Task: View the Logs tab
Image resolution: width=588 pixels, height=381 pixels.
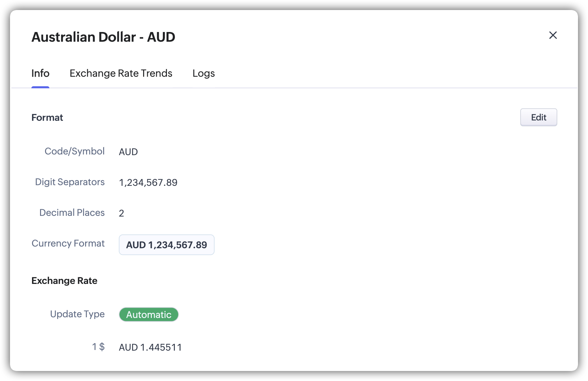Action: 204,73
